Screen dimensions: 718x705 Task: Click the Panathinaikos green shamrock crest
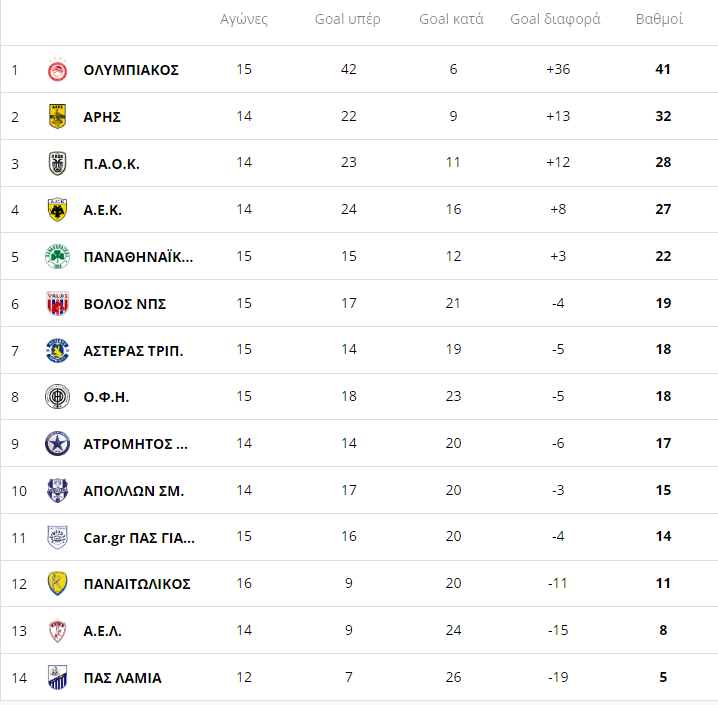coord(57,256)
